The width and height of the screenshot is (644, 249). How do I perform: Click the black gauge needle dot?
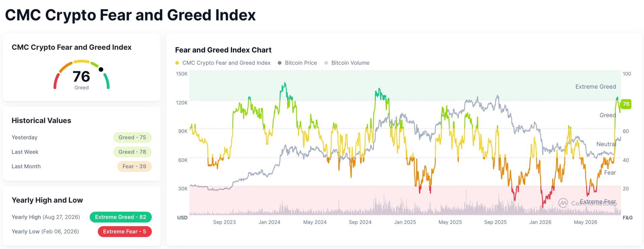(101, 70)
